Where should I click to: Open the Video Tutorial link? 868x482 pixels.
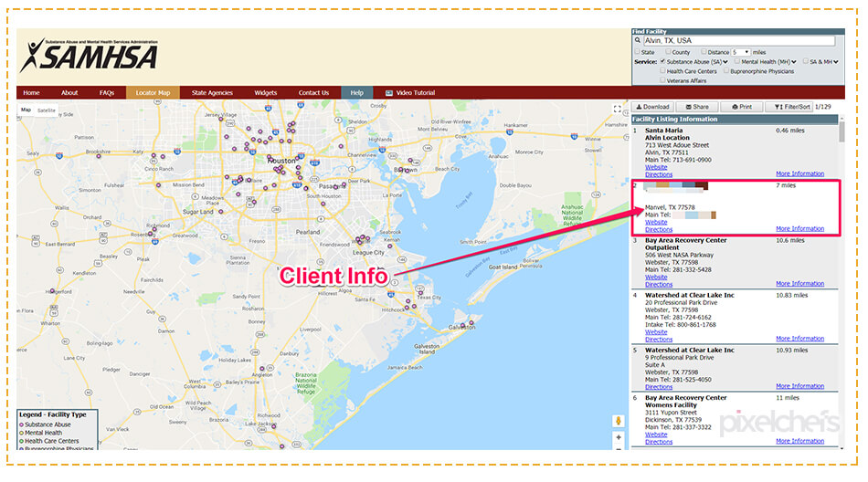[415, 93]
